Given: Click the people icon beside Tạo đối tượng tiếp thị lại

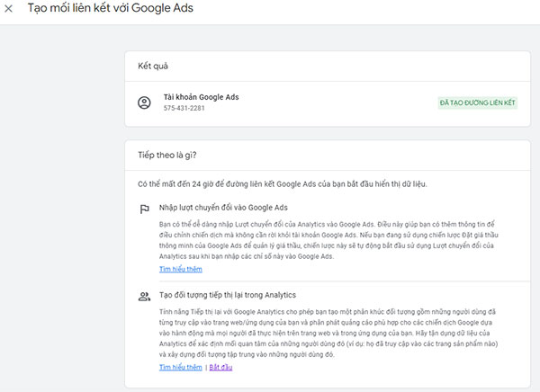Looking at the screenshot, I should point(144,297).
